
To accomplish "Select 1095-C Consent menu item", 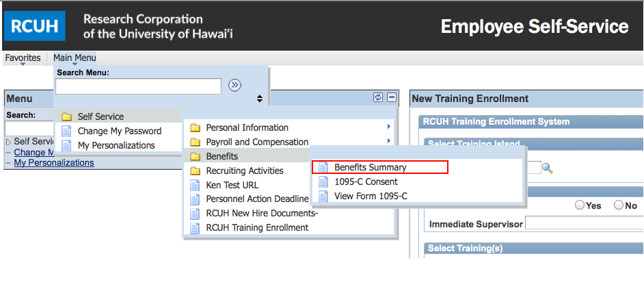I will point(366,181).
